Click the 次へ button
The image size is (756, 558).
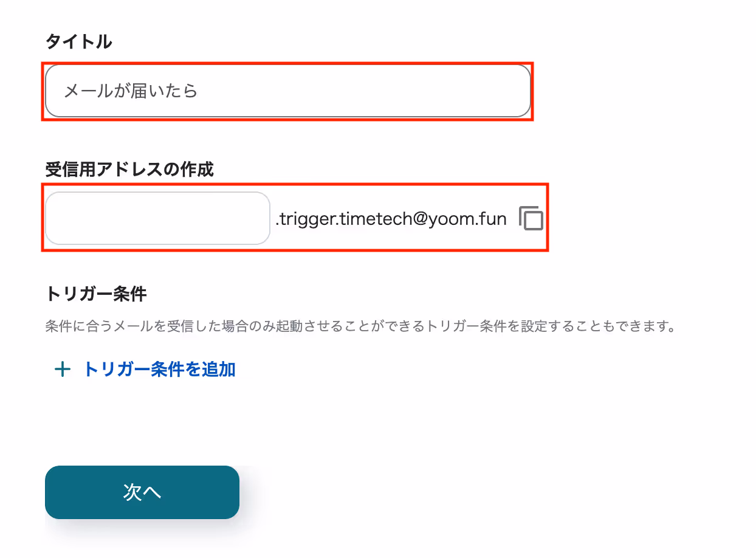pyautogui.click(x=142, y=492)
